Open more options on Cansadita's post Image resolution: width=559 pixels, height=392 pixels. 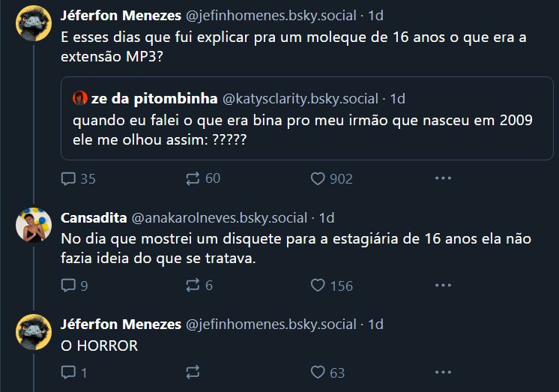(x=443, y=285)
